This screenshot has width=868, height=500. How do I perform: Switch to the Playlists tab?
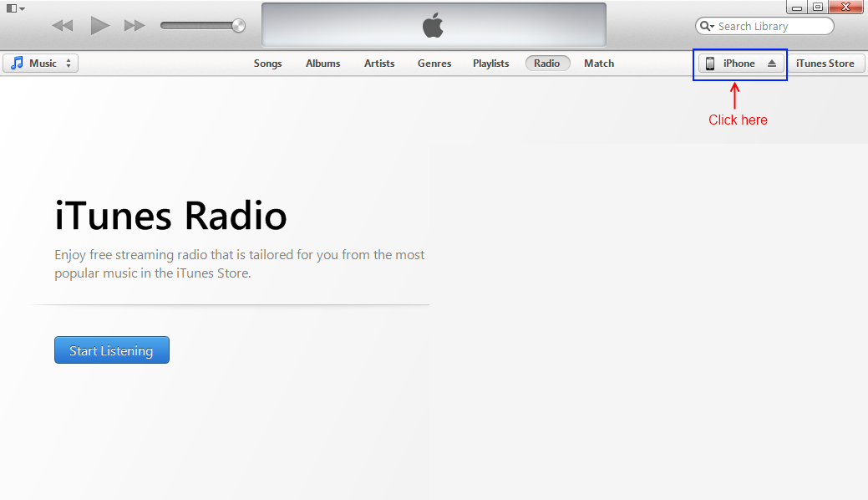(491, 64)
